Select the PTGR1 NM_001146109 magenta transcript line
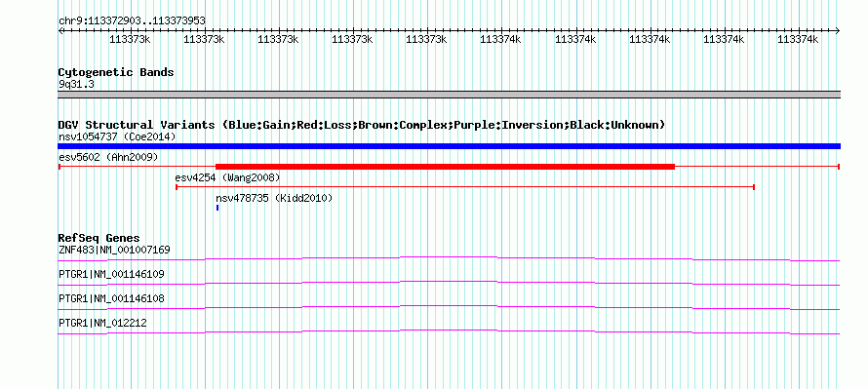 point(449,283)
